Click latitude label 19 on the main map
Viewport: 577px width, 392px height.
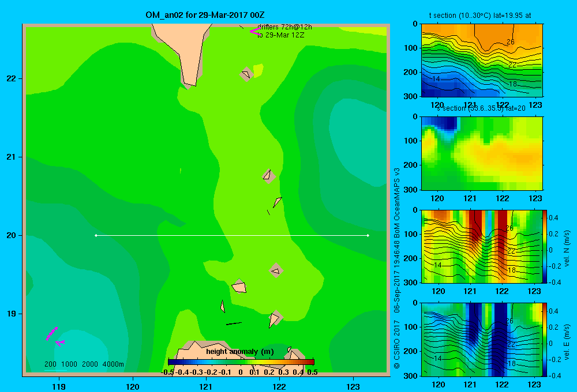pos(12,314)
